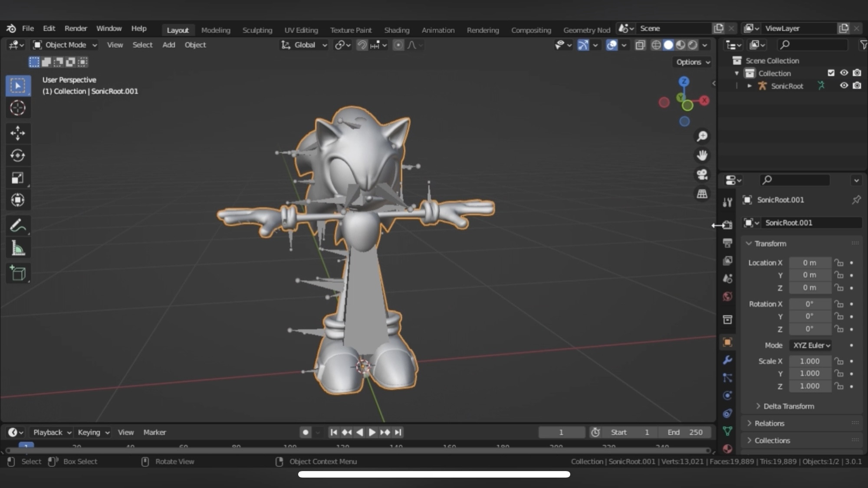Viewport: 868px width, 488px height.
Task: Select the Annotate tool
Action: tap(18, 225)
